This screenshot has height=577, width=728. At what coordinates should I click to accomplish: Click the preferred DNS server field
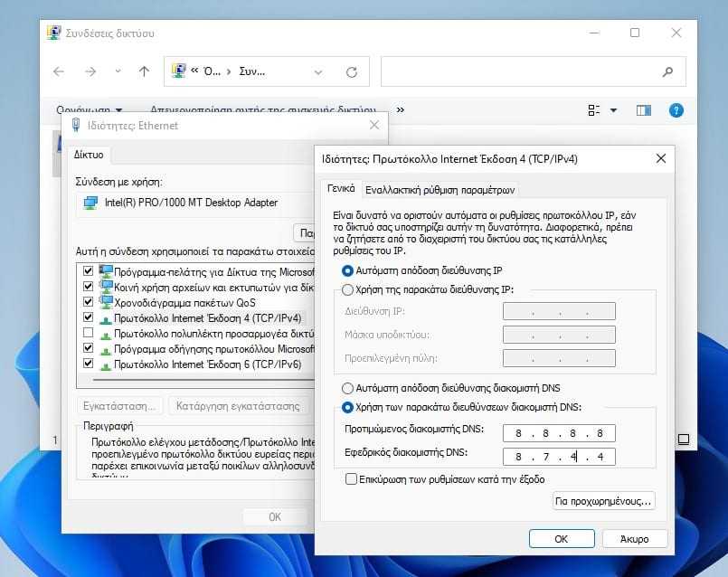(x=559, y=433)
